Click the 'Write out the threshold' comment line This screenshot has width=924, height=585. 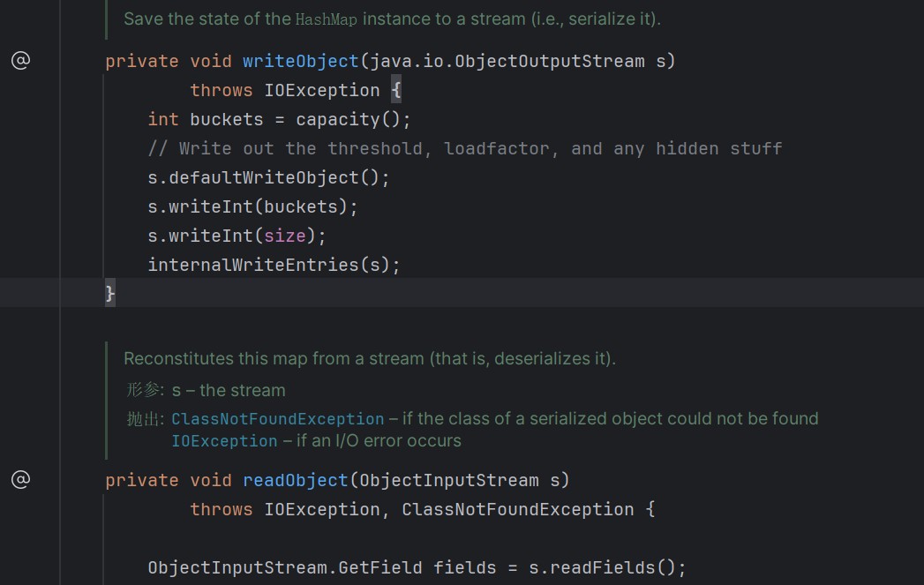(x=464, y=148)
